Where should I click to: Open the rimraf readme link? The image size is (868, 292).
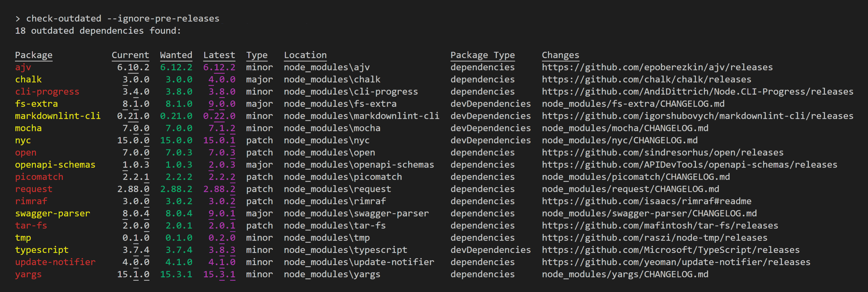[646, 201]
